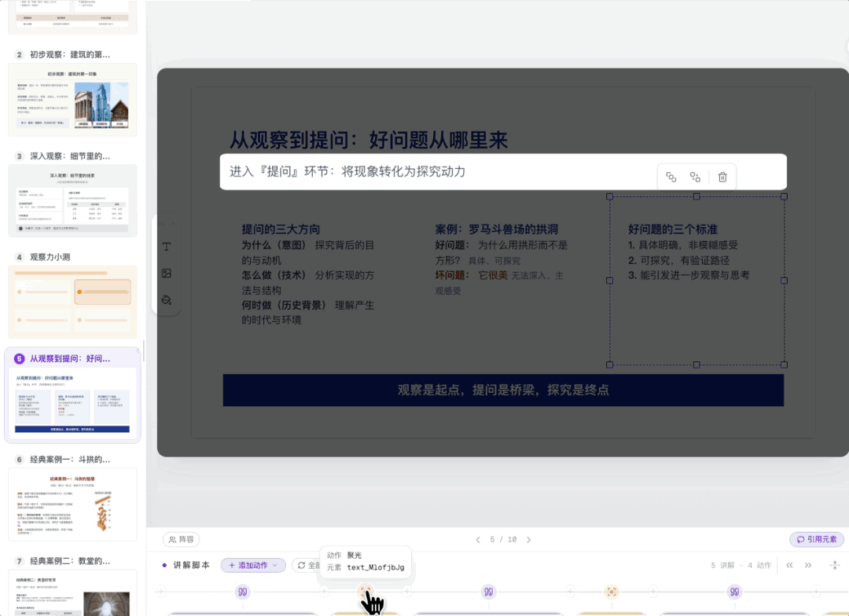Go to the next slide using the right pager arrow
The width and height of the screenshot is (849, 616).
pos(528,540)
